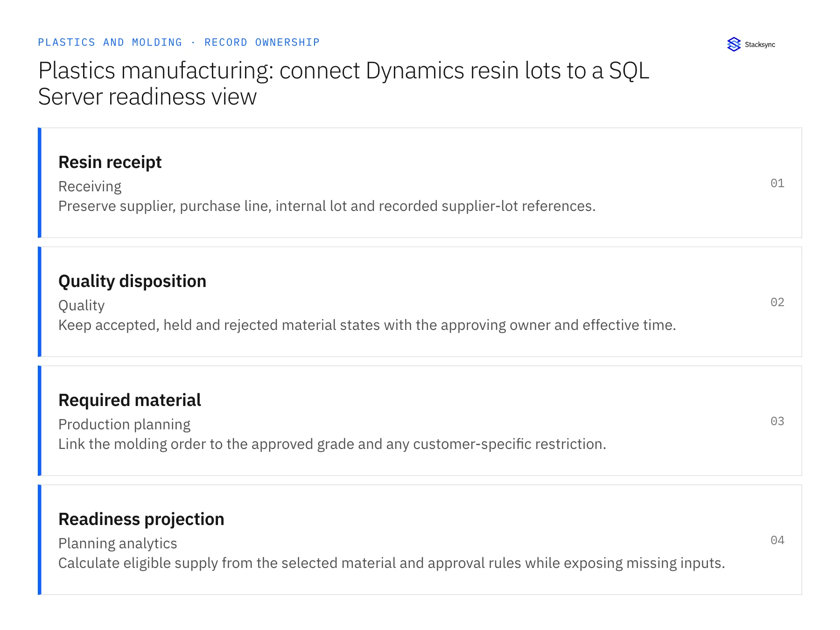Click the 'Calculate eligible supply' description
Screen dimensions: 840x630
tap(392, 563)
